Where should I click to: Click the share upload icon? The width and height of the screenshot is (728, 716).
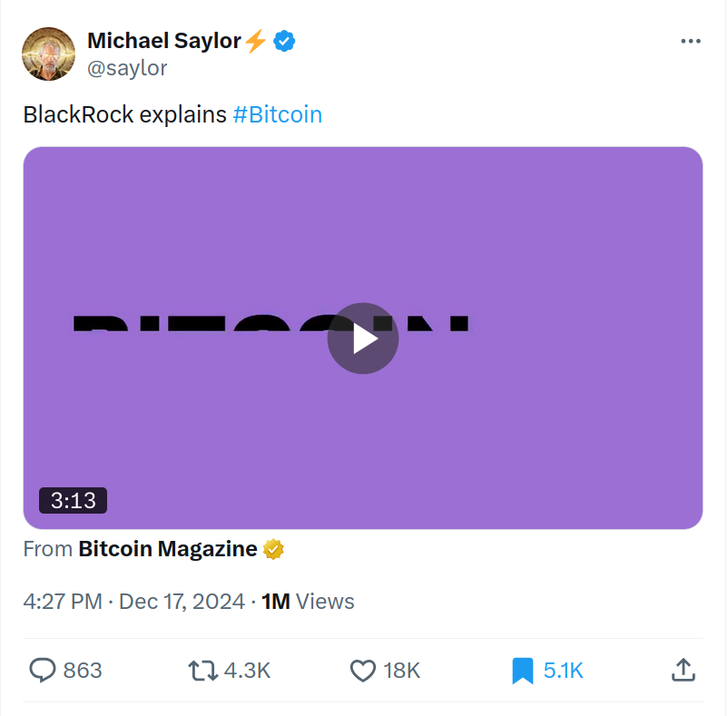click(x=683, y=671)
